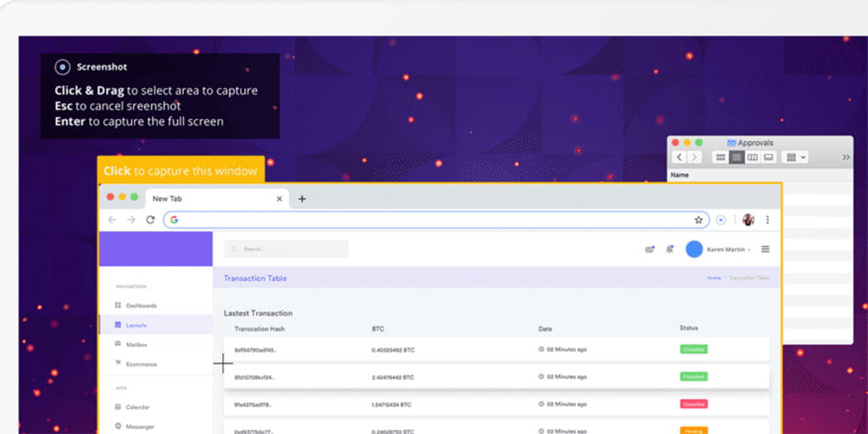Switch Finder Approvals window to icon view
The height and width of the screenshot is (434, 868).
click(x=720, y=157)
